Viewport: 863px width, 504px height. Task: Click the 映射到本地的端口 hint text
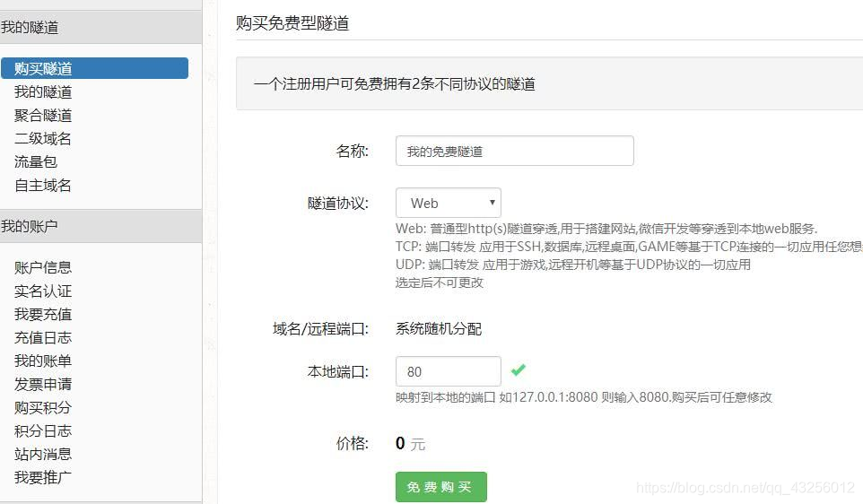tap(584, 397)
